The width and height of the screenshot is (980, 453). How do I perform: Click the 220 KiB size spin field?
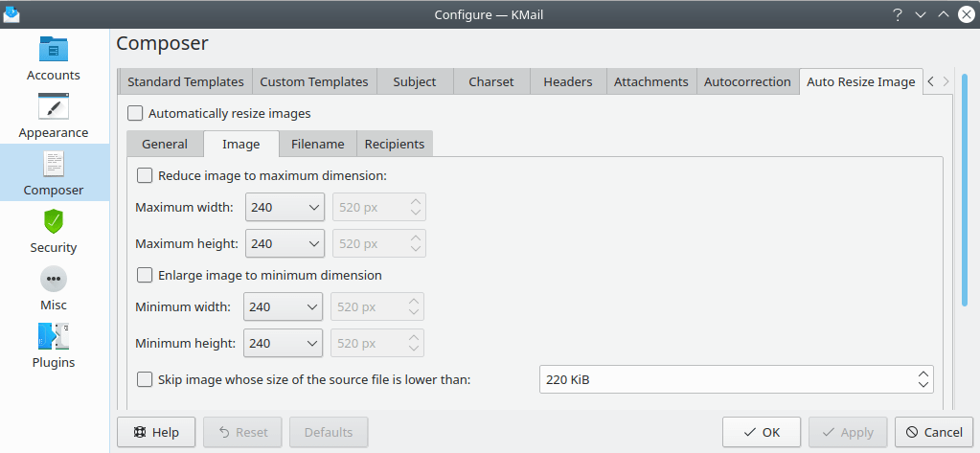tap(723, 379)
